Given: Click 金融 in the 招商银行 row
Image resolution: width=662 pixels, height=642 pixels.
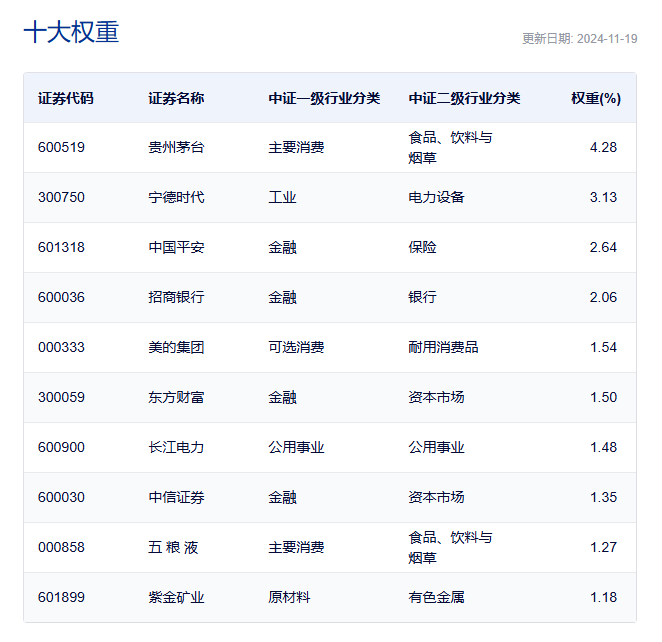Looking at the screenshot, I should [282, 297].
